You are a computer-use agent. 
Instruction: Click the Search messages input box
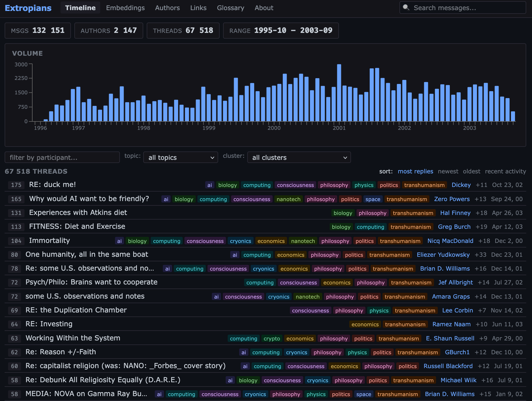tap(467, 8)
